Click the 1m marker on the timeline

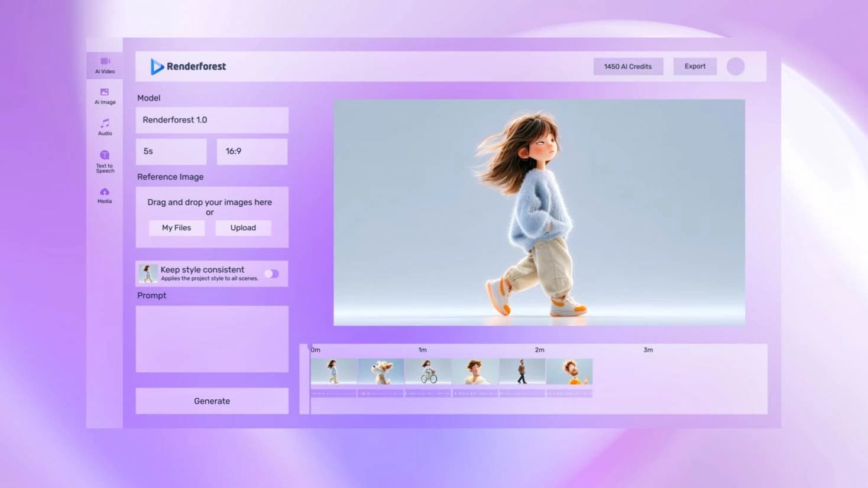tap(422, 350)
